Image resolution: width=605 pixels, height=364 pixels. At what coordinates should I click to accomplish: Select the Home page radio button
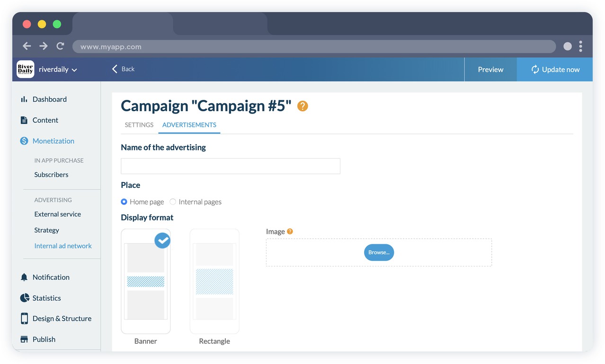point(124,202)
